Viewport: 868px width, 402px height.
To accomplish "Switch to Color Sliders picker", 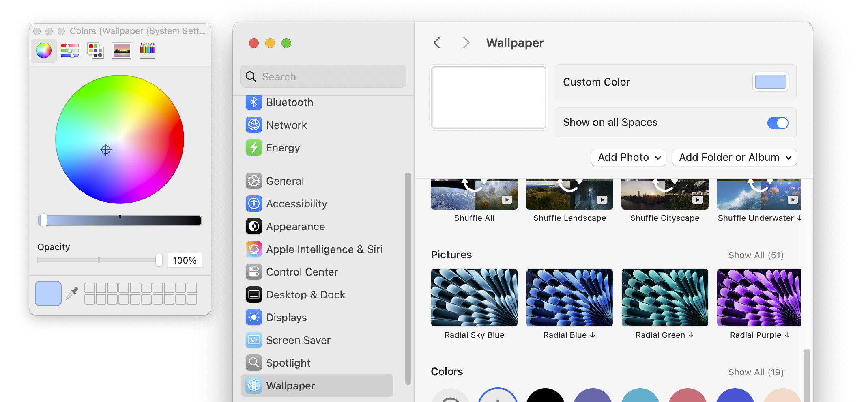I will point(69,50).
